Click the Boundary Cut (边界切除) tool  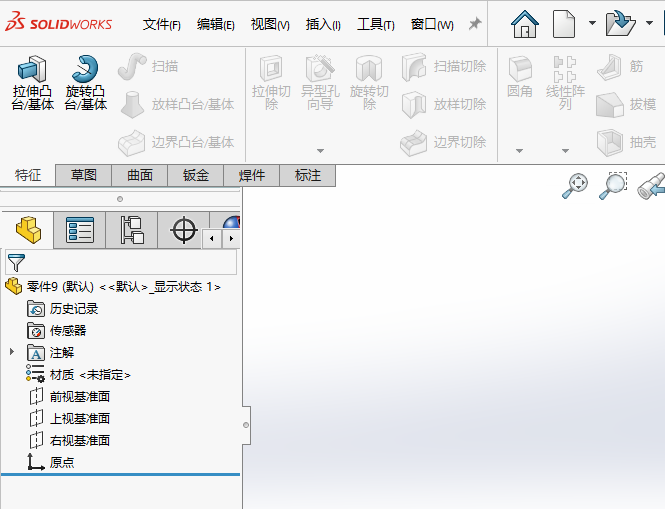click(x=443, y=143)
